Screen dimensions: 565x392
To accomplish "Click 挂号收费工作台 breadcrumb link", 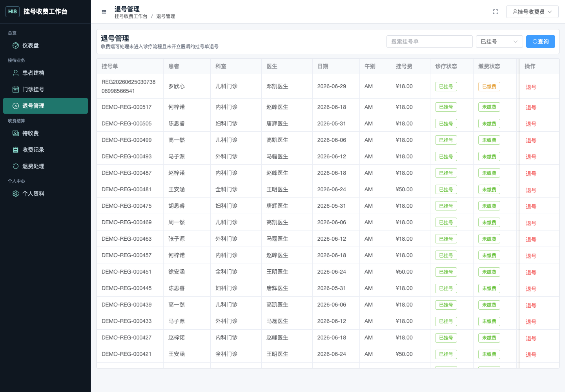I will (x=131, y=16).
